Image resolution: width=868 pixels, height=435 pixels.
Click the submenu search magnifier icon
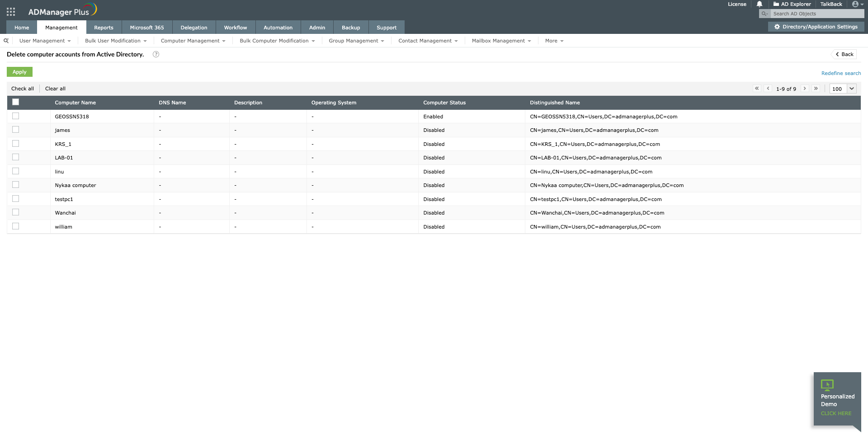click(x=6, y=41)
